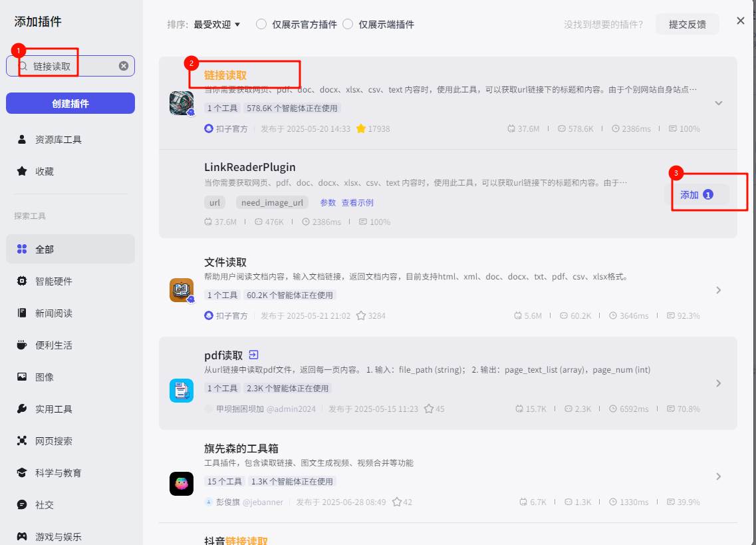This screenshot has height=545, width=756.
Task: Clear the search box with the X icon
Action: [124, 66]
